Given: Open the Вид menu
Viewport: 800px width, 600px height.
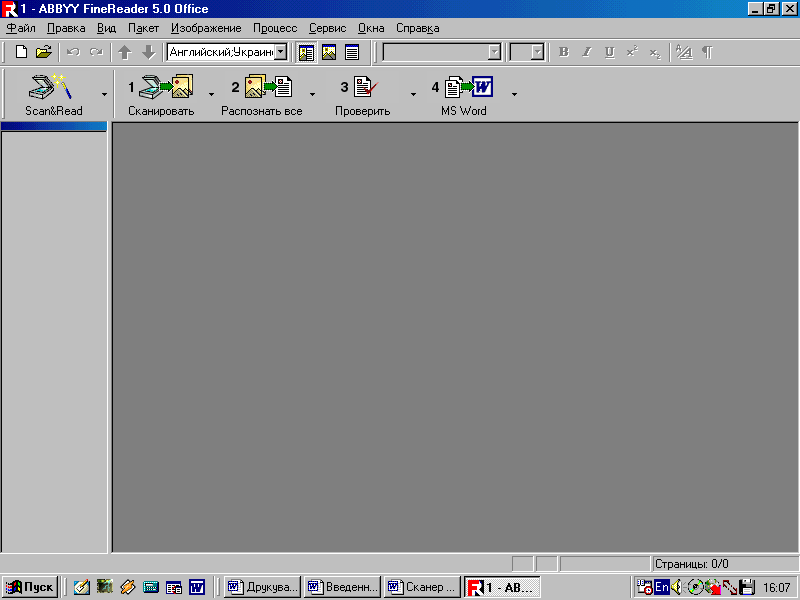Looking at the screenshot, I should pyautogui.click(x=107, y=29).
